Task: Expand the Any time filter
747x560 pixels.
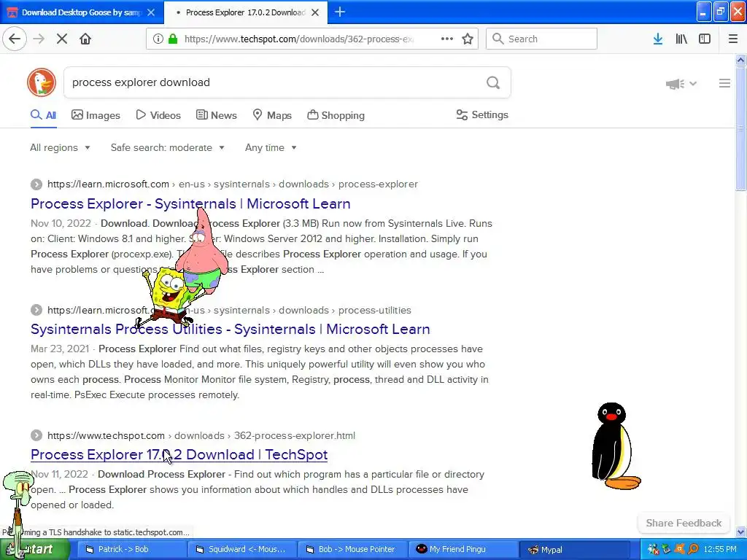Action: 271,147
